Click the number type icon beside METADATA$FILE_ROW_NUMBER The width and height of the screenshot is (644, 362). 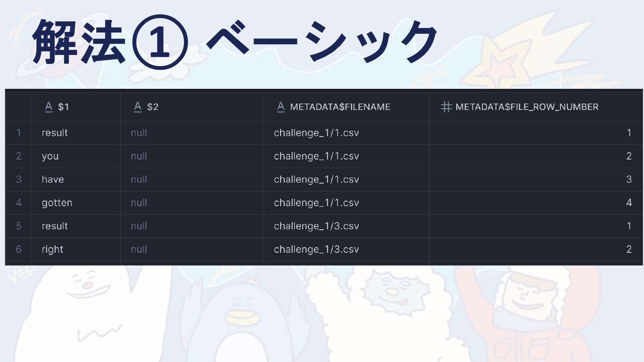(x=446, y=107)
